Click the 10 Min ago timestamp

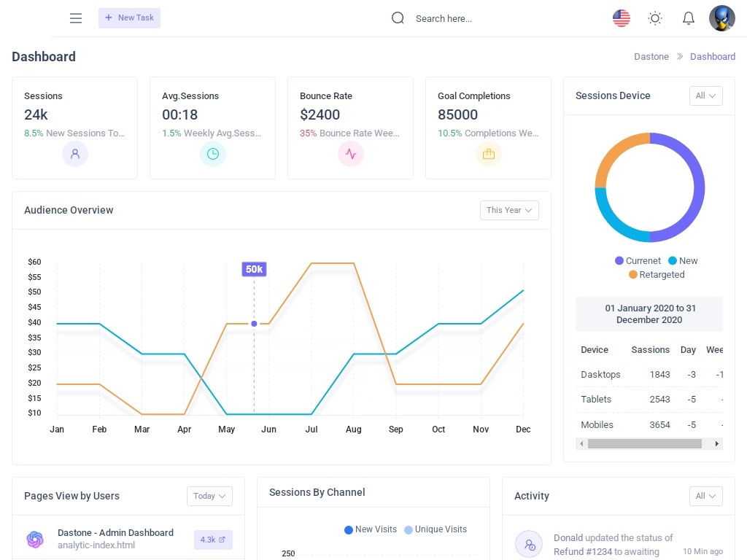703,551
